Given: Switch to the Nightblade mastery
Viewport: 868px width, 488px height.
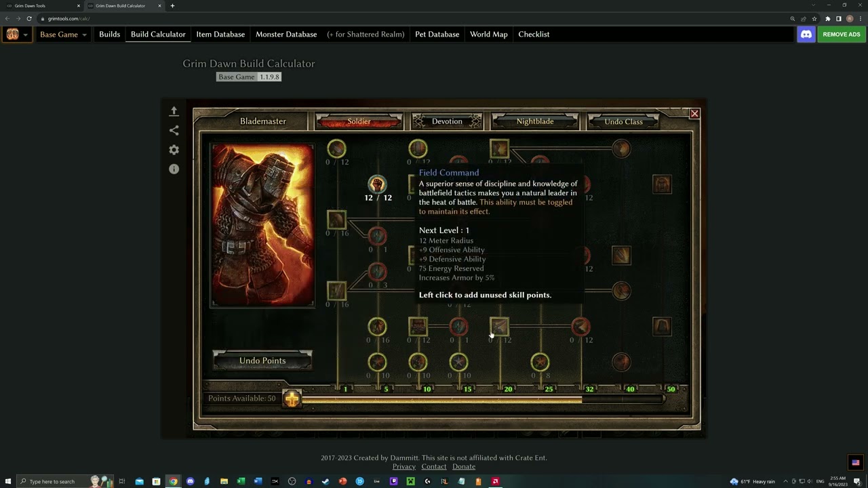Looking at the screenshot, I should pos(535,121).
